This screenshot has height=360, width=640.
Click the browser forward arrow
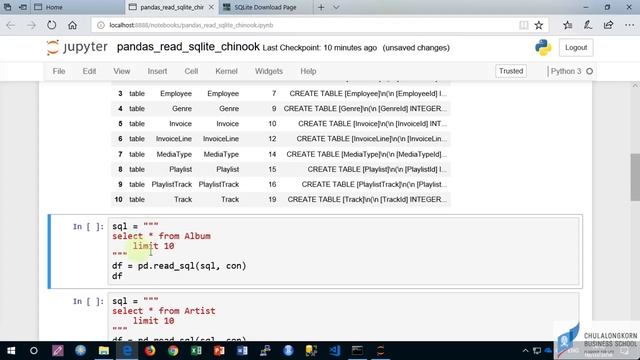coord(31,25)
